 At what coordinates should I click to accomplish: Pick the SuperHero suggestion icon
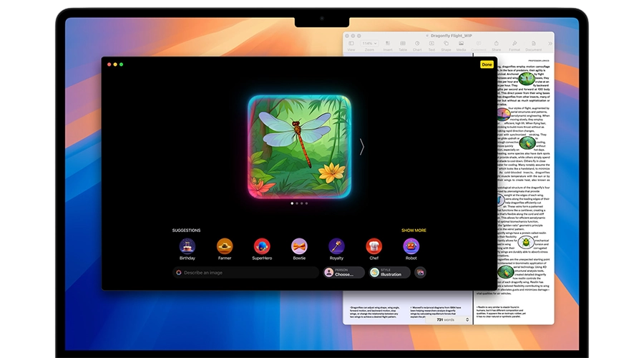(x=262, y=246)
